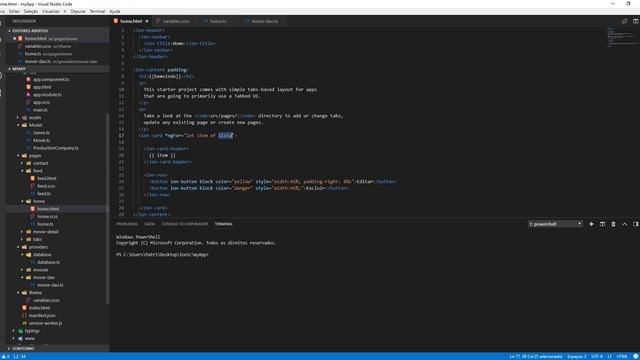
Task: Open app.html in the explorer
Action: (42, 87)
